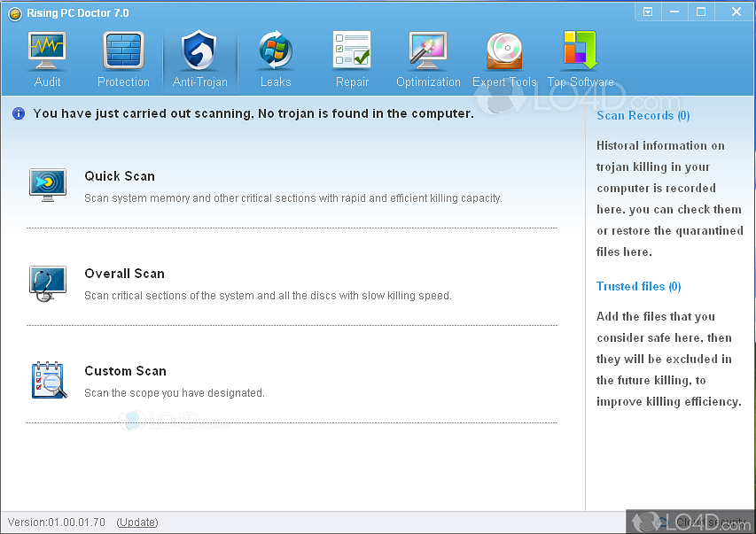Start the Overall Scan
The image size is (756, 534).
pos(124,274)
